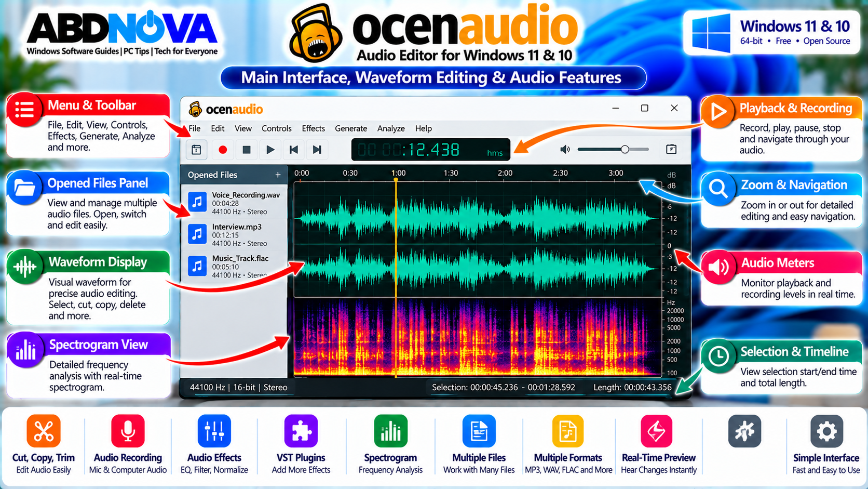868x489 pixels.
Task: Click the Opened Files panel header
Action: point(234,175)
